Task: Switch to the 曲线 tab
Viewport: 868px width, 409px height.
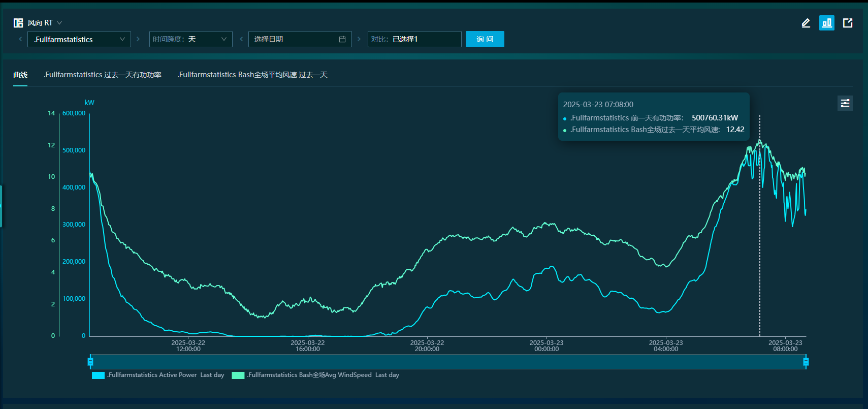Action: pos(20,75)
